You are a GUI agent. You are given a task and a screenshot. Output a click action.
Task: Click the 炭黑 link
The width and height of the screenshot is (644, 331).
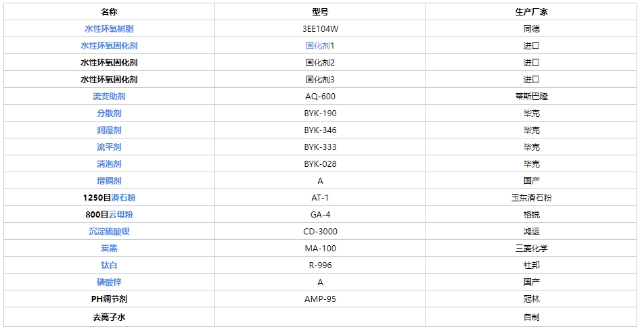coord(109,248)
